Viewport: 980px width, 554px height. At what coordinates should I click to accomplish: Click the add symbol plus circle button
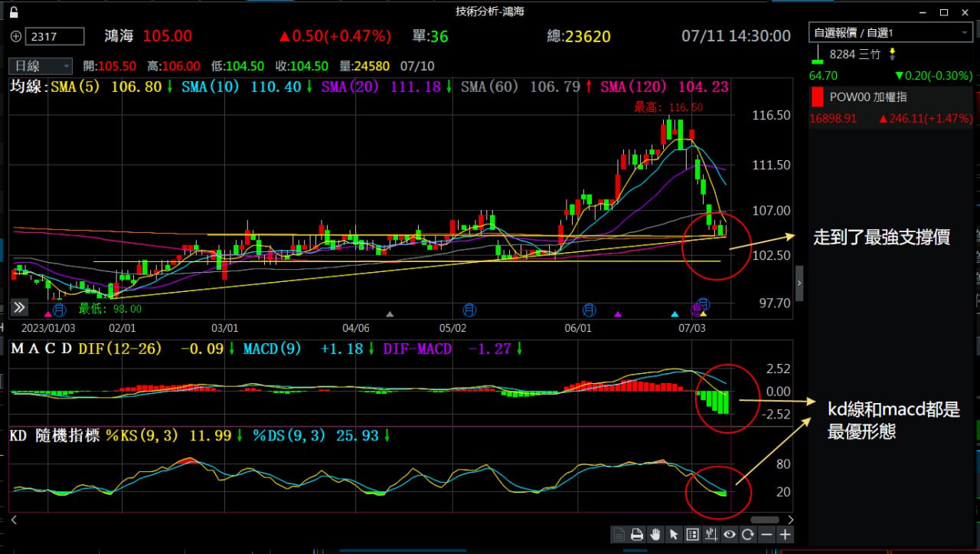[16, 36]
